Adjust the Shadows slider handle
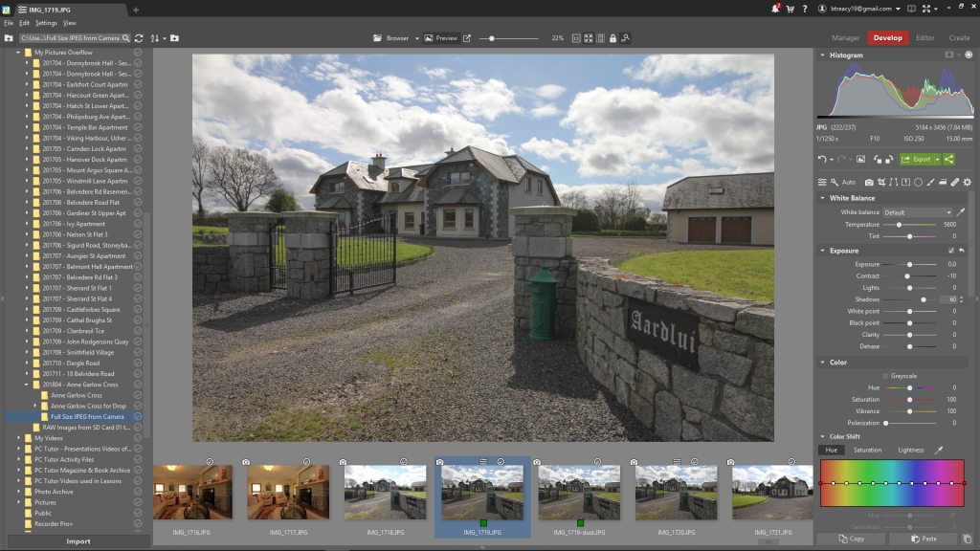The width and height of the screenshot is (980, 551). pos(924,299)
